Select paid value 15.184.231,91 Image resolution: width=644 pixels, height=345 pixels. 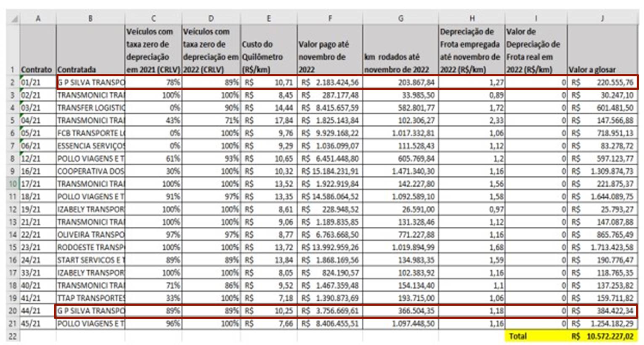[x=330, y=171]
